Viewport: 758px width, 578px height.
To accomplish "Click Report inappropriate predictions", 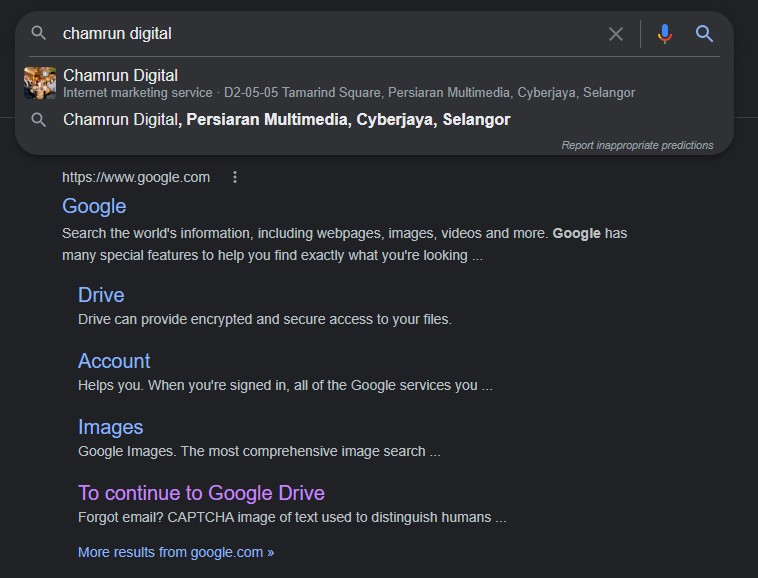I will 637,145.
